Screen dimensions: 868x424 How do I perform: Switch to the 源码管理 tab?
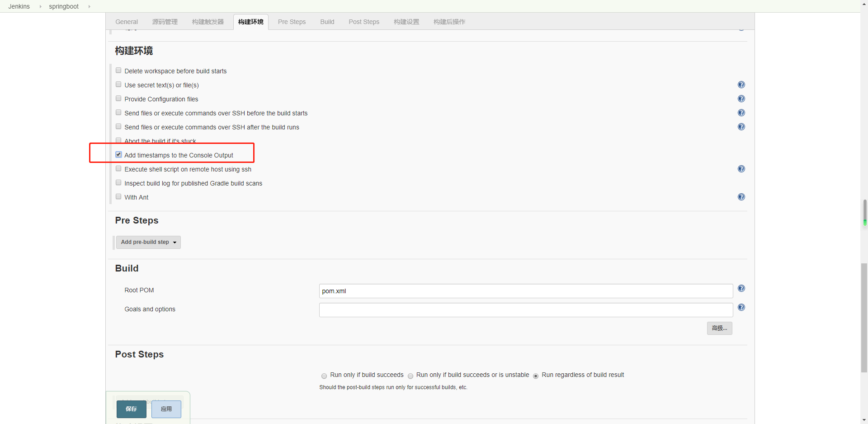point(165,22)
